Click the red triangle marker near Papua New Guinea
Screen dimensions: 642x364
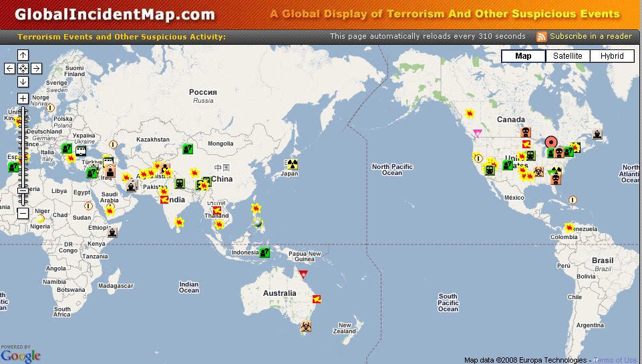303,274
